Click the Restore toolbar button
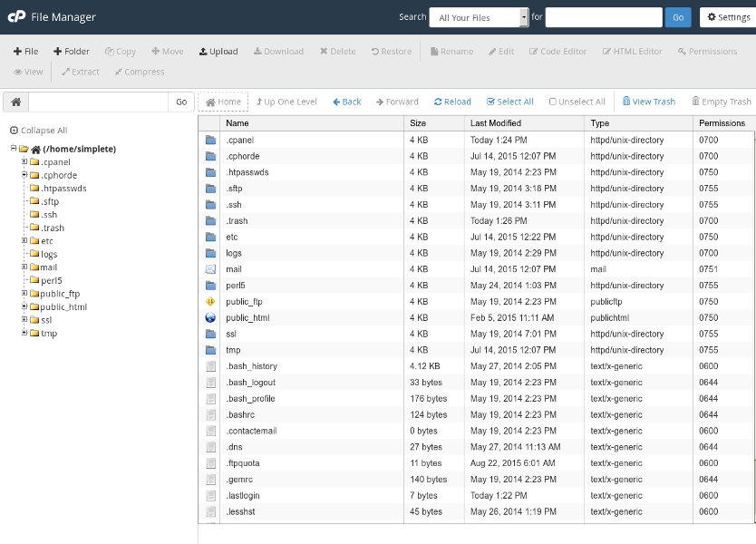 [x=392, y=51]
